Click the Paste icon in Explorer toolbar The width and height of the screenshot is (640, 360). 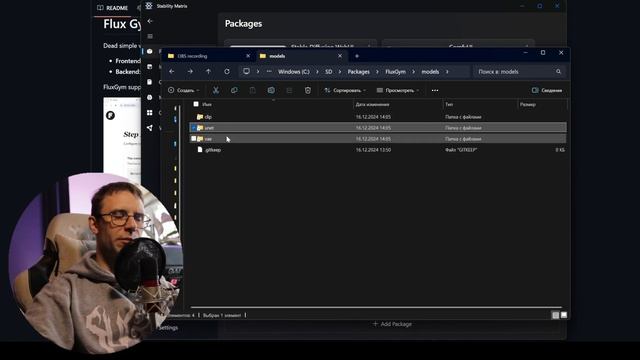[x=253, y=90]
